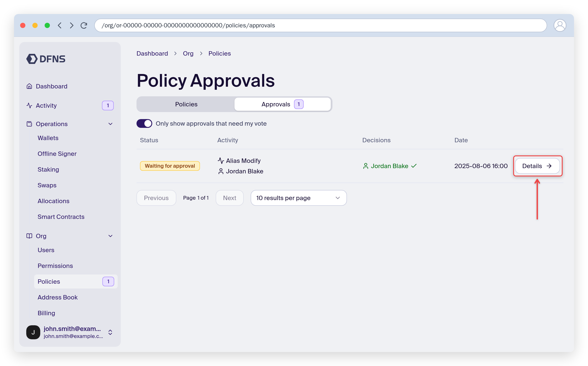Go forward with browser forward arrow

click(72, 25)
